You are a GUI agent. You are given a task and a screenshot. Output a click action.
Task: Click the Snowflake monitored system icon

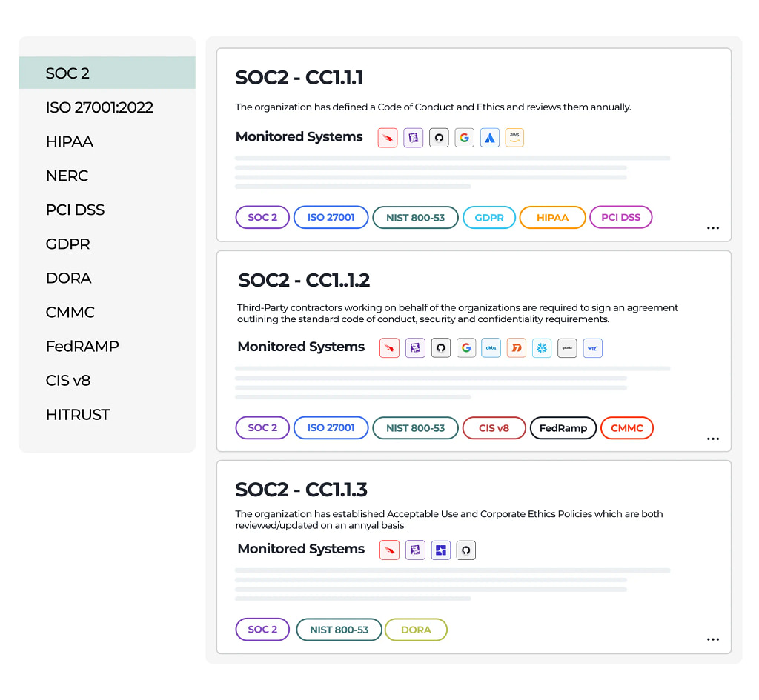(542, 347)
